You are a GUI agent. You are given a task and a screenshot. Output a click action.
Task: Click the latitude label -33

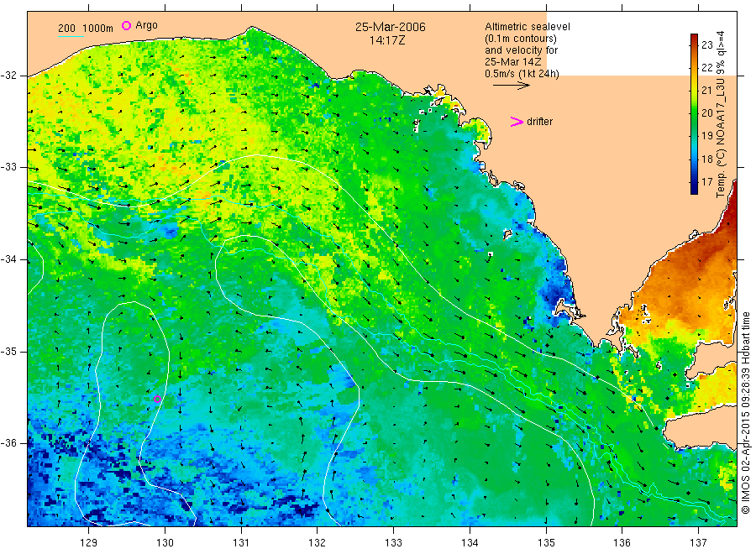point(8,167)
